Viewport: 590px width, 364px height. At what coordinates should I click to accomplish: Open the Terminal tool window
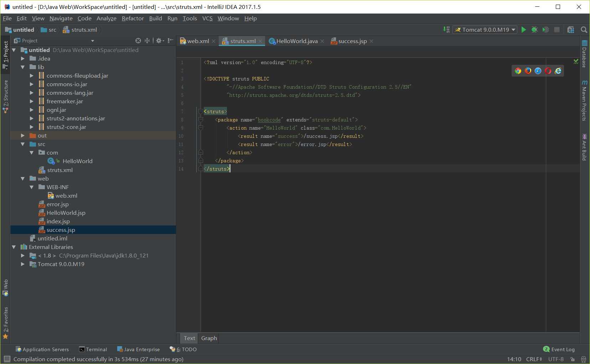point(93,349)
